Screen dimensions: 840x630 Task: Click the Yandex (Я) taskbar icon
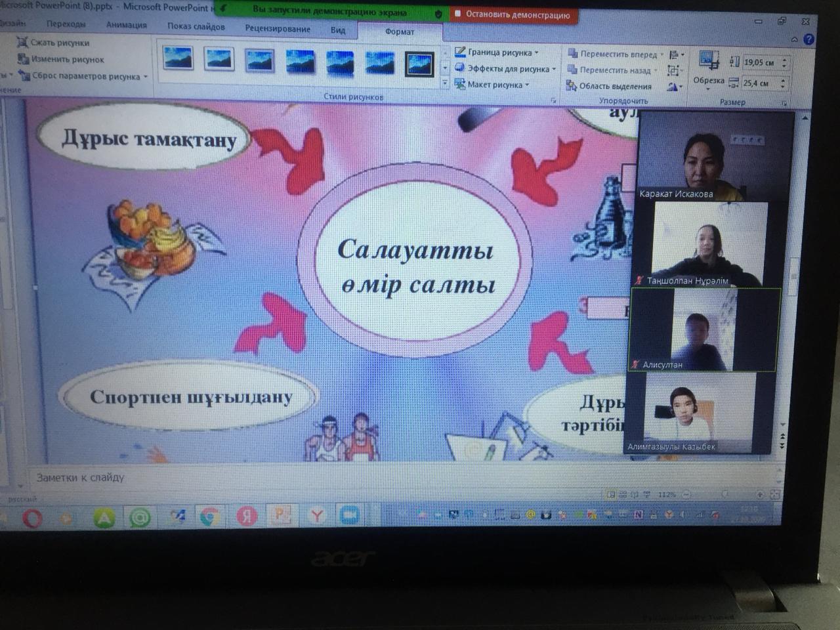point(247,517)
